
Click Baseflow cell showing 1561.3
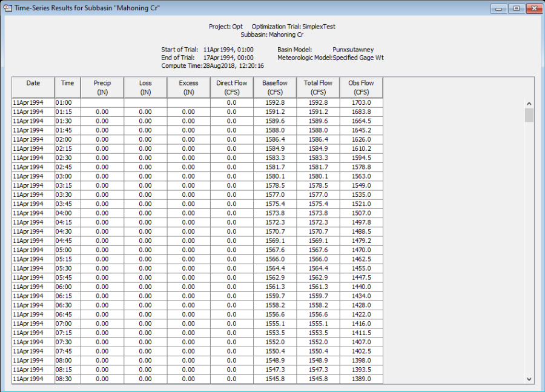[x=275, y=287]
